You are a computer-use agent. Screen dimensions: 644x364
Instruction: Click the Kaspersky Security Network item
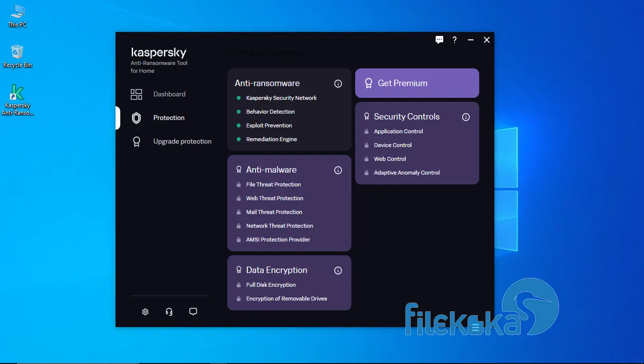281,98
